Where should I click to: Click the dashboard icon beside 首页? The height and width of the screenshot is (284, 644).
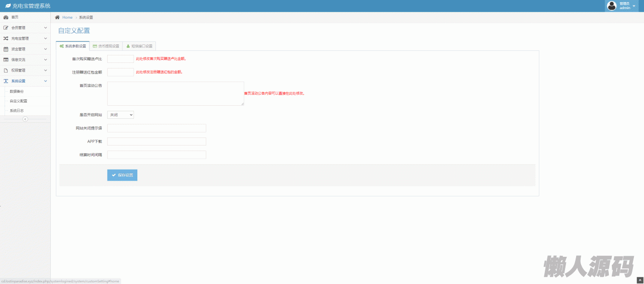click(6, 17)
